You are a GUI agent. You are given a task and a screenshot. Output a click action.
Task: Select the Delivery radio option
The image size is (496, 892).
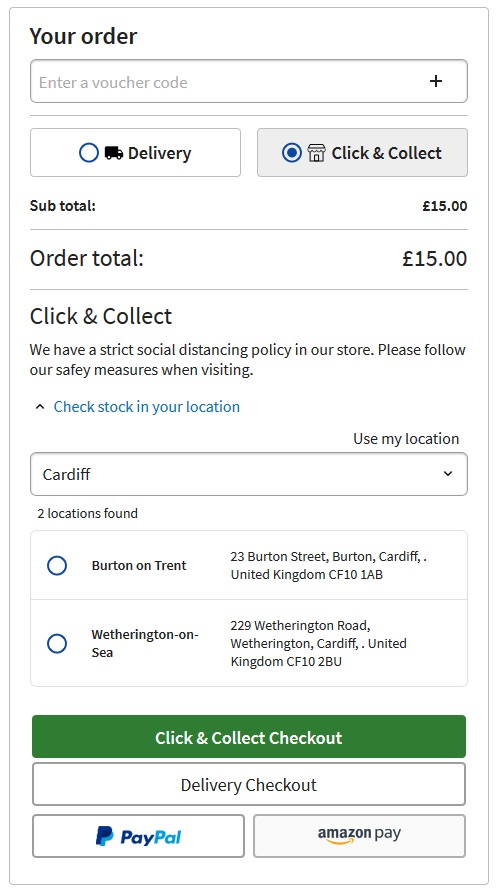tap(89, 153)
